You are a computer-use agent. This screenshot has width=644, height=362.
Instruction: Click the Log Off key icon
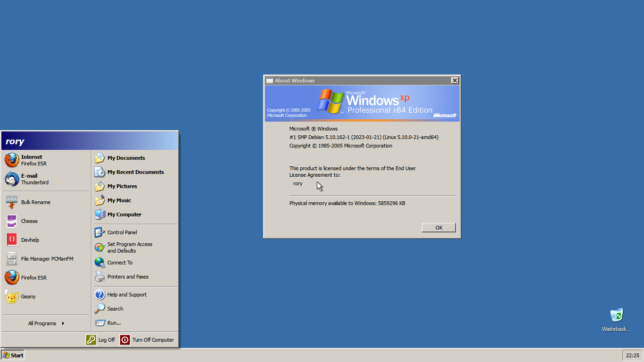coord(91,340)
